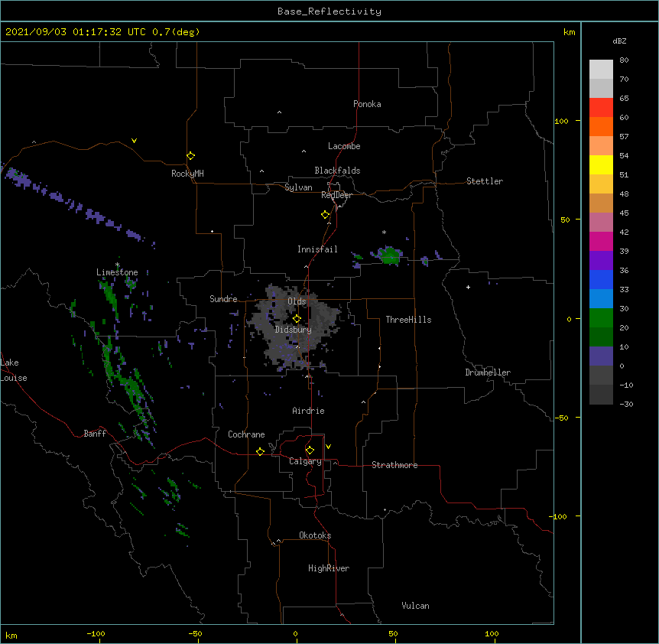Click the yellow 54 dBZ legend swatch
Viewport: 659px width, 644px height.
click(601, 165)
